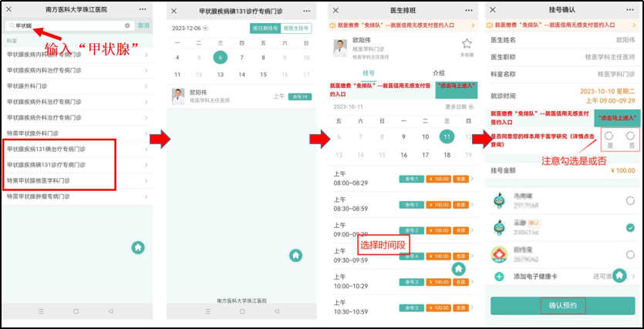Open 更多日期 date picker

click(x=459, y=106)
